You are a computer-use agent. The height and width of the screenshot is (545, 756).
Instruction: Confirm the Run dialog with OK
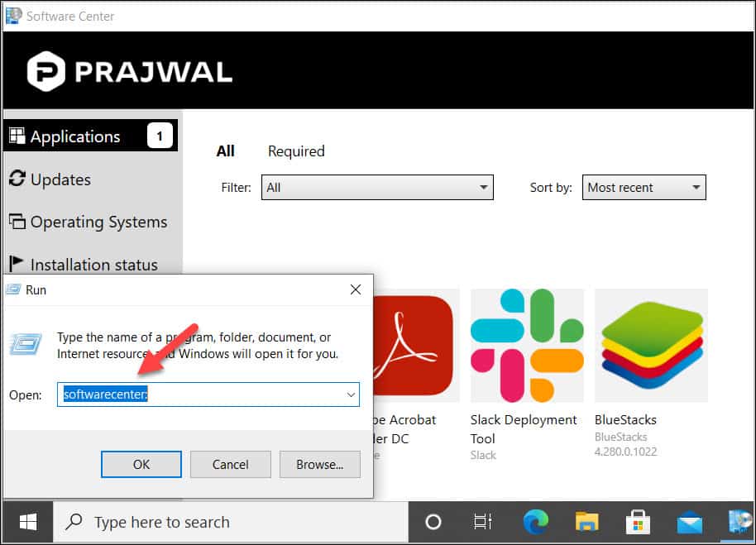(141, 465)
